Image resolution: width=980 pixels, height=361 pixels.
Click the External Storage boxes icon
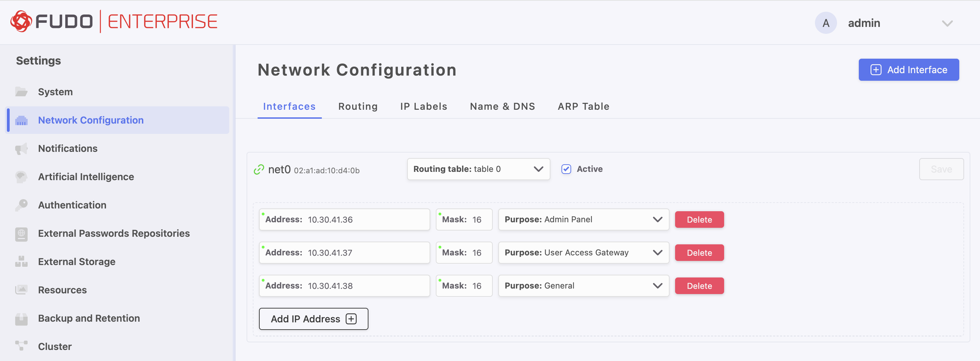coord(21,262)
